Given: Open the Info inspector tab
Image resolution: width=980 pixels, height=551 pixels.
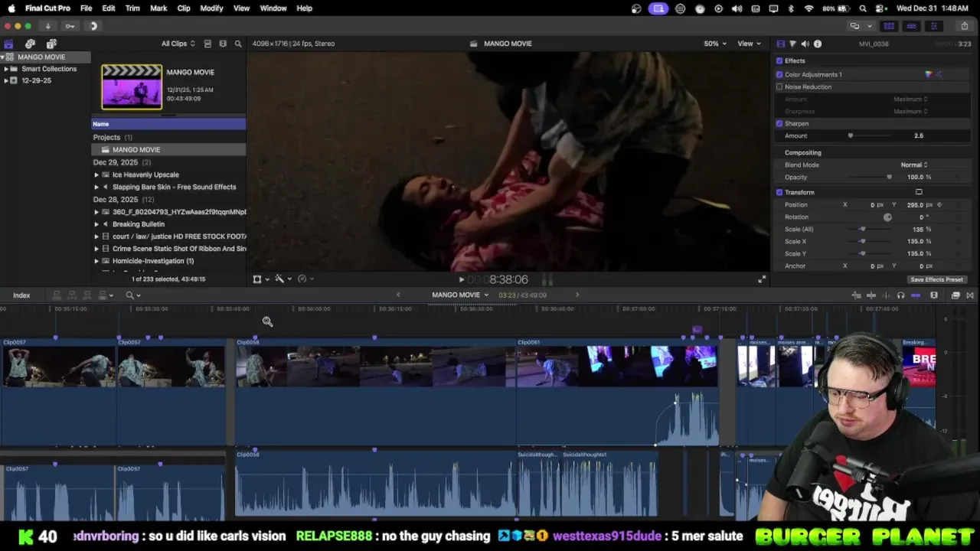Looking at the screenshot, I should [x=818, y=44].
